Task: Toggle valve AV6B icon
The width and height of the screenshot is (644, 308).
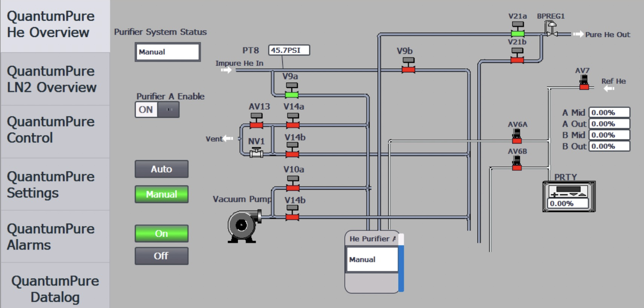Action: coord(517,163)
